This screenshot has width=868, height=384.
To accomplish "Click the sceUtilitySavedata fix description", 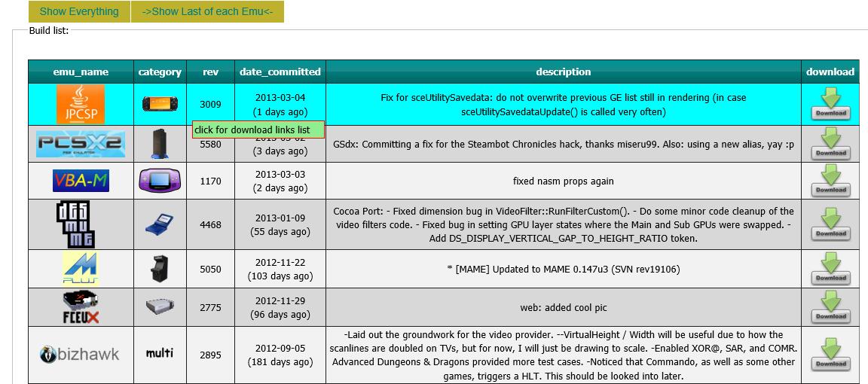I will coord(564,105).
